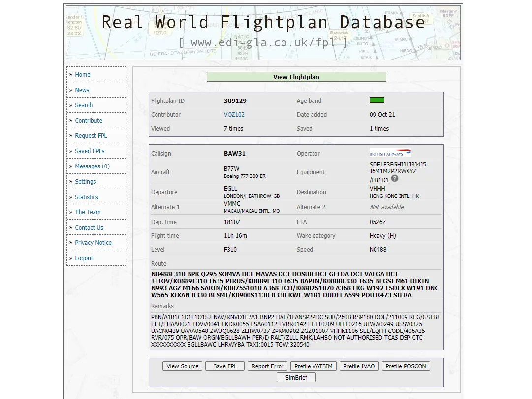The height and width of the screenshot is (399, 532).
Task: Click the SimBrief button
Action: point(296,378)
